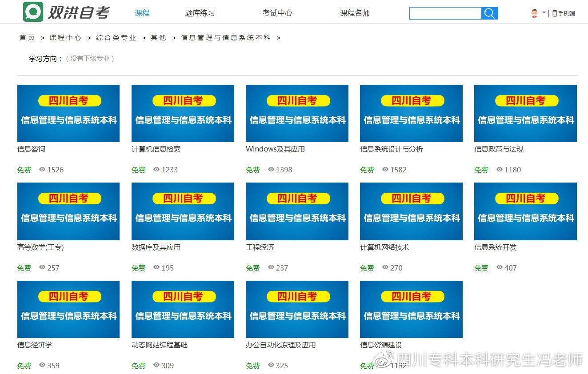Click the 高等数学(工专) course title
Viewport: 588px width, 374px height.
(x=40, y=247)
